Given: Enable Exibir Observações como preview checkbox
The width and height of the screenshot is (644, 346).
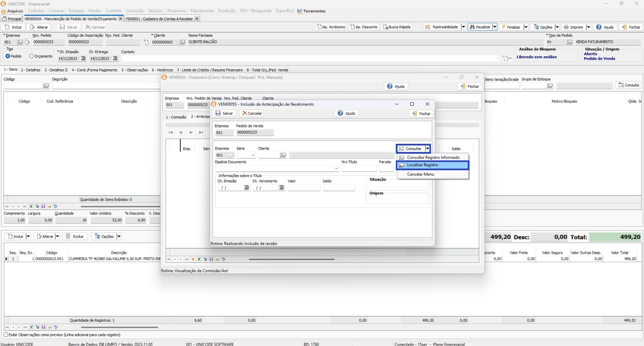Looking at the screenshot, I should click(x=6, y=335).
